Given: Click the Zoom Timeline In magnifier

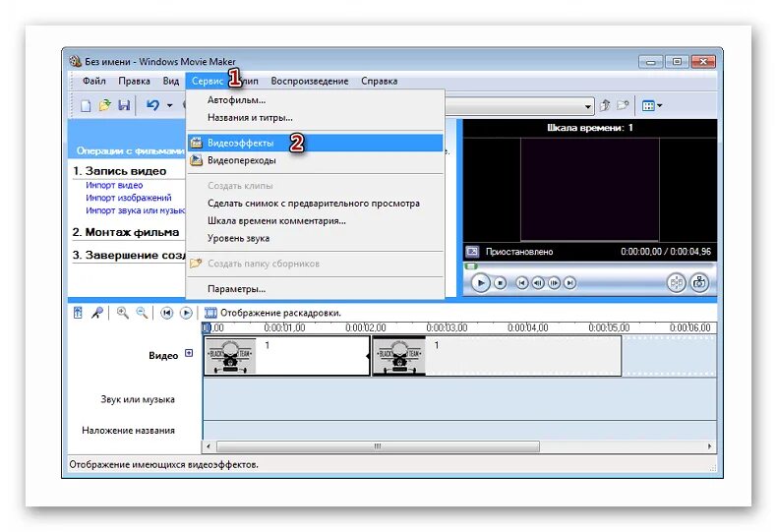Looking at the screenshot, I should [122, 313].
